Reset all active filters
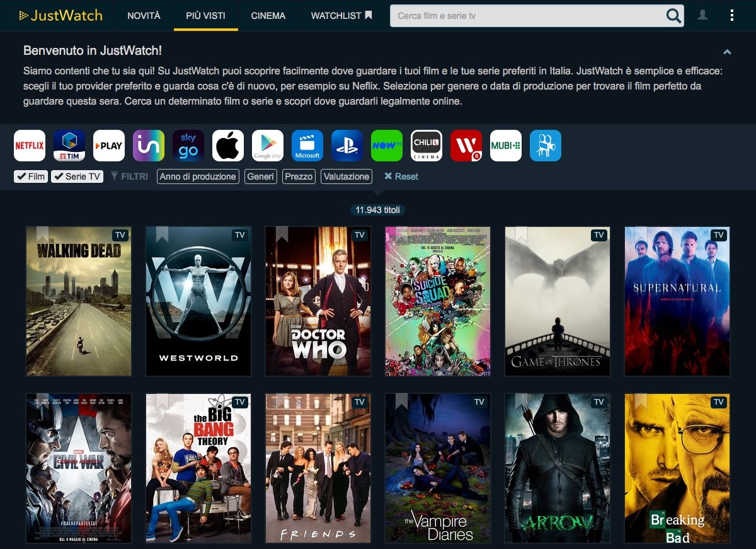Screen dimensions: 756x549 (401, 176)
